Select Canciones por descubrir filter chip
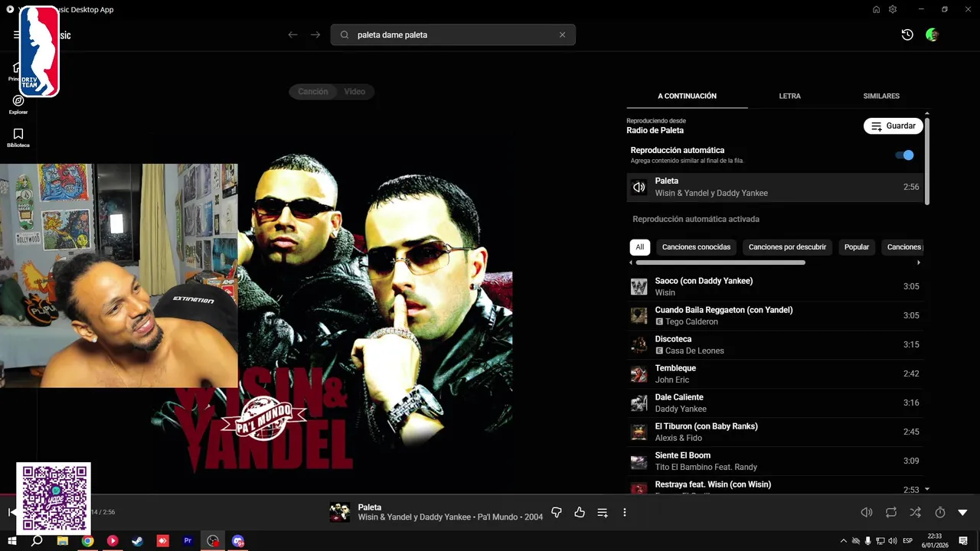This screenshot has height=551, width=980. [787, 247]
